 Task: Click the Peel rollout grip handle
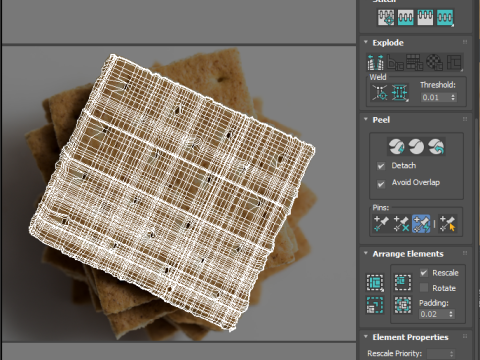click(465, 119)
